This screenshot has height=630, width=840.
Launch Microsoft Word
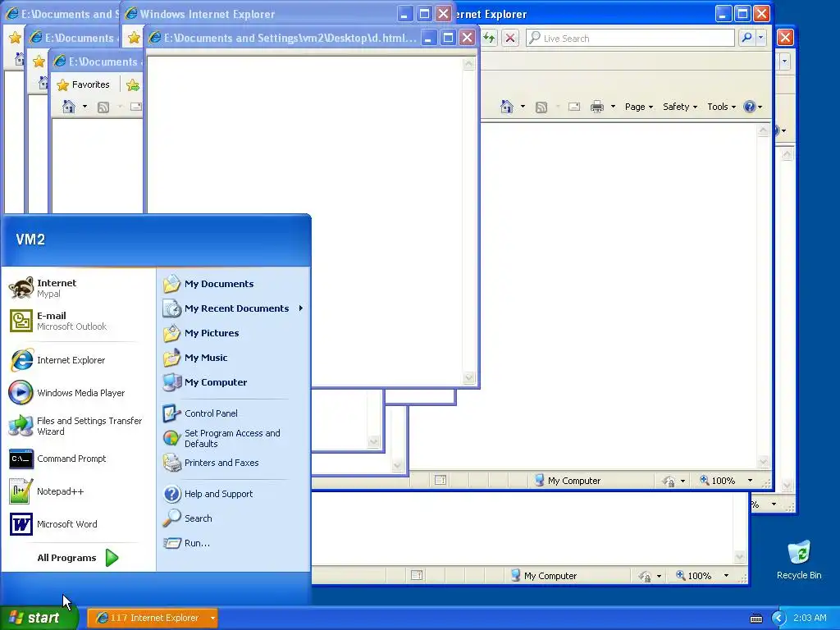point(78,524)
